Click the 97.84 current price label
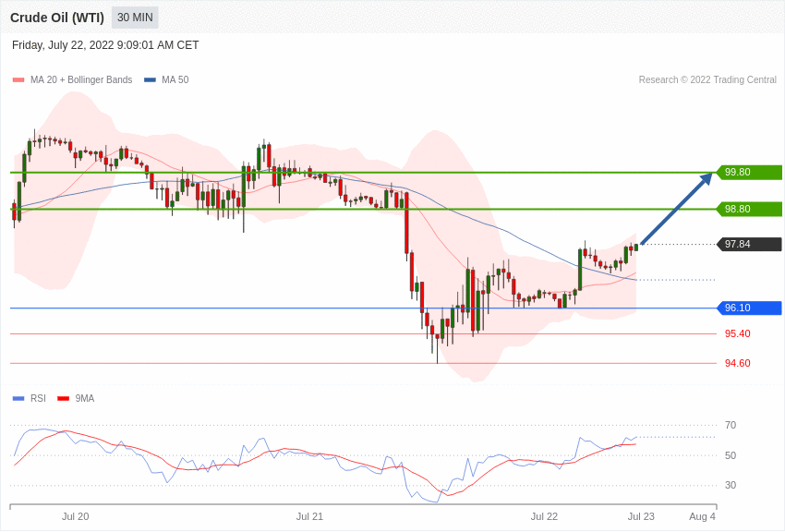 point(750,244)
